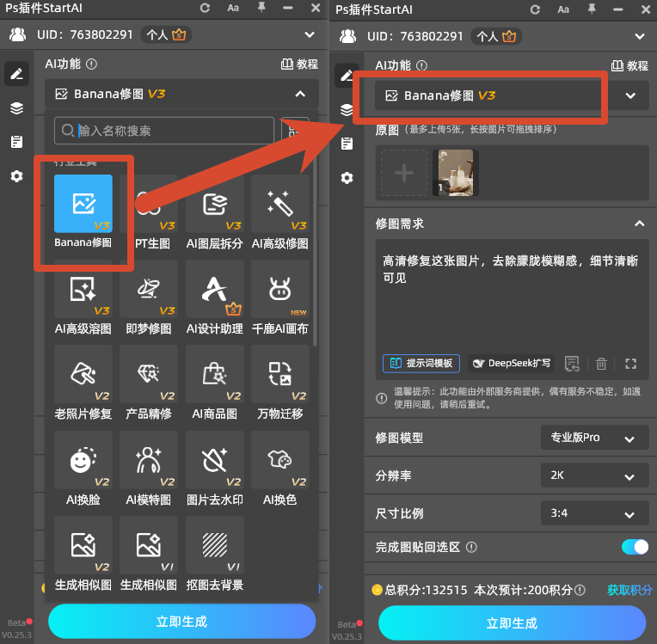Open settings gear in left panel sidebar

16,176
